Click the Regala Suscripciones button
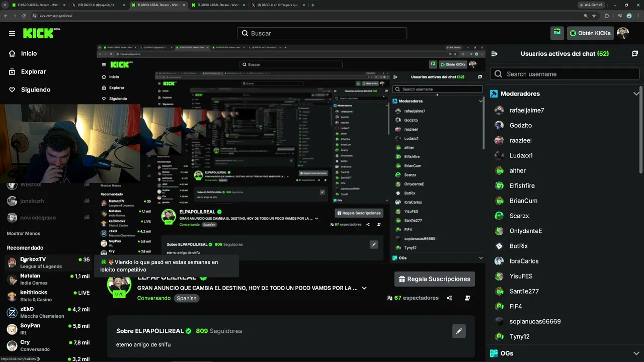The height and width of the screenshot is (362, 644). click(x=435, y=279)
